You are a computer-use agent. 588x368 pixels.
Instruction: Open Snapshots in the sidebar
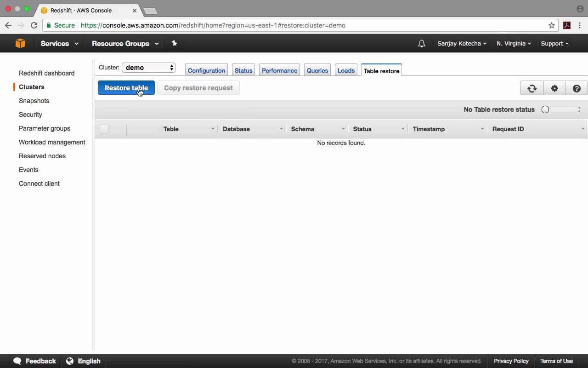34,101
